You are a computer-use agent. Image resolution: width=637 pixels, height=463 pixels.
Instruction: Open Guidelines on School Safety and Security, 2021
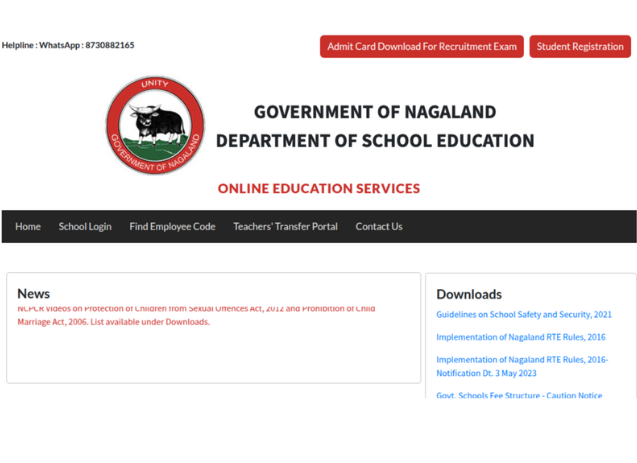click(524, 314)
